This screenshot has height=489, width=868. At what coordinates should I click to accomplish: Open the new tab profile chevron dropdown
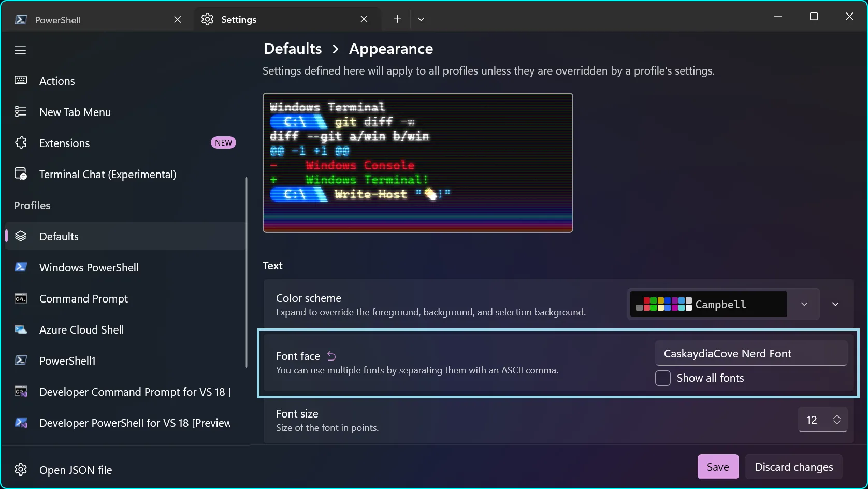[421, 19]
